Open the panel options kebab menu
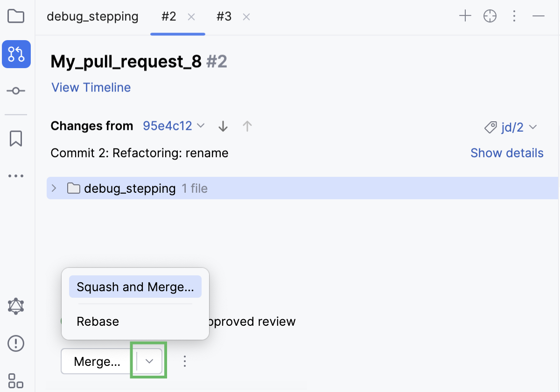The width and height of the screenshot is (560, 392). click(514, 16)
